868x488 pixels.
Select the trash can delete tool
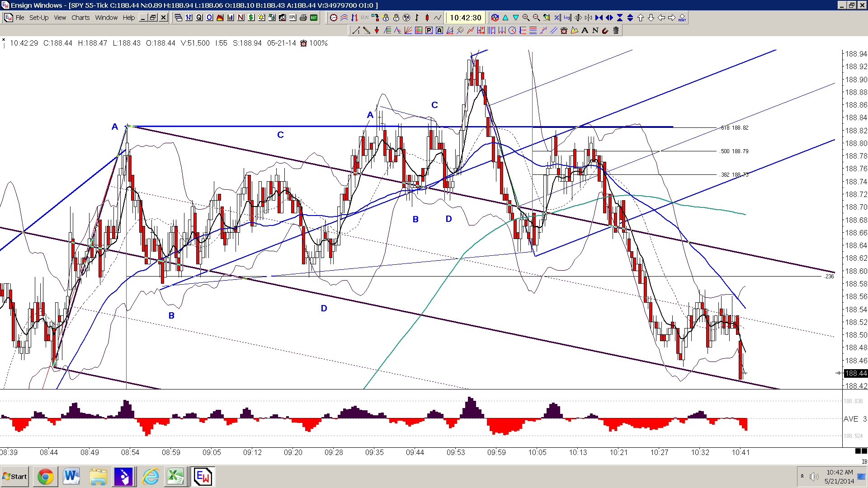(x=616, y=30)
